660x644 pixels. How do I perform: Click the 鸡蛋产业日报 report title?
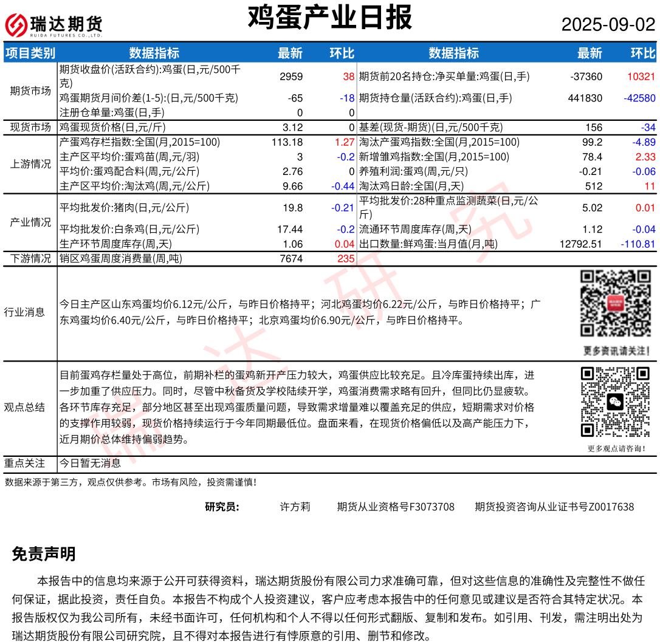click(x=329, y=18)
